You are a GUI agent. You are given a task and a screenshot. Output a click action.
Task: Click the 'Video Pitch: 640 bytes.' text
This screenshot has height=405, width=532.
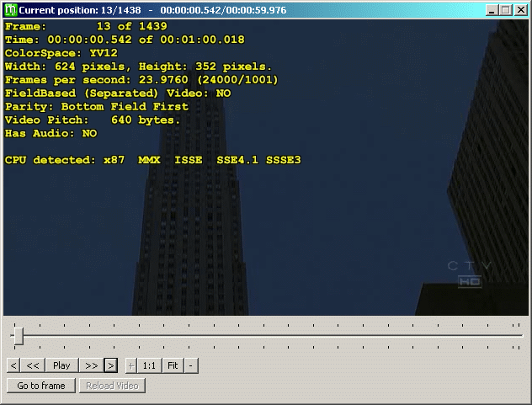point(93,120)
